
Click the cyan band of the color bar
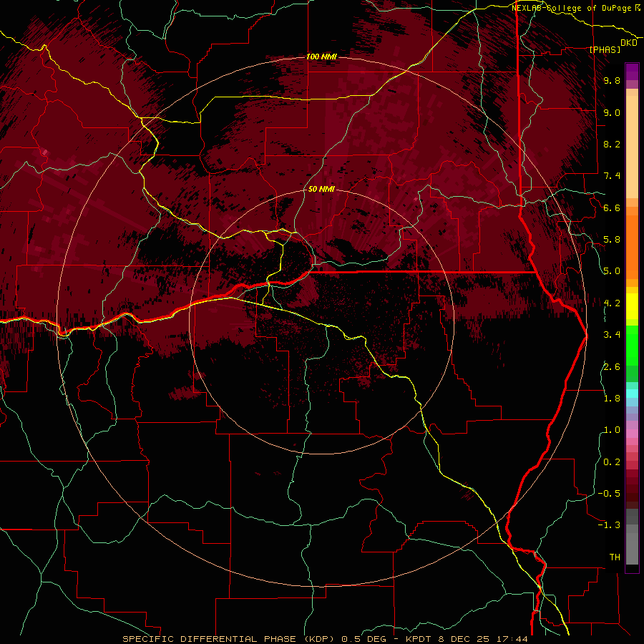tap(632, 394)
